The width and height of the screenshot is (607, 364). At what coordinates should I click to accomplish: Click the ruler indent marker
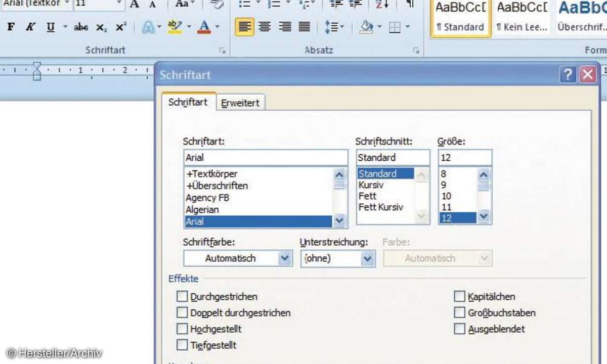(x=37, y=71)
